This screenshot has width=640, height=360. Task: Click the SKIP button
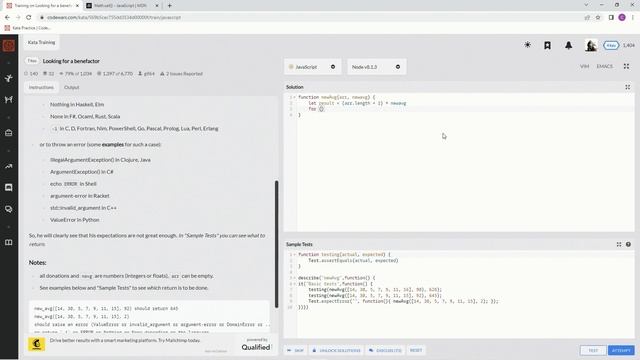pyautogui.click(x=296, y=350)
